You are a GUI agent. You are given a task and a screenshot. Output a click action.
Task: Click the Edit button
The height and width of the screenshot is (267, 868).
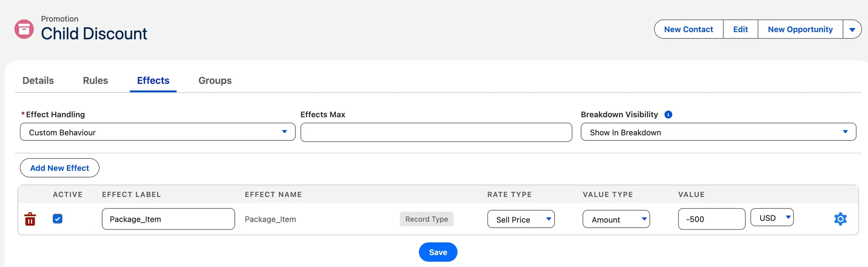click(x=740, y=29)
